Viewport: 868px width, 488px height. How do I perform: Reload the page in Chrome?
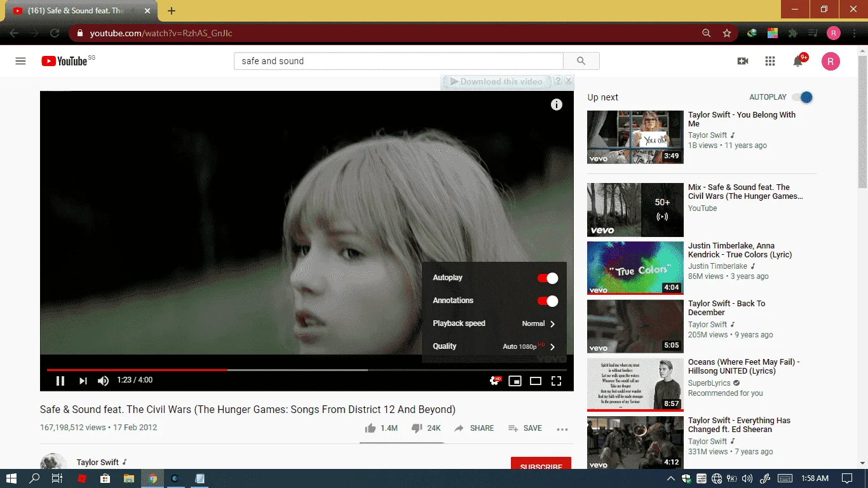click(x=55, y=33)
